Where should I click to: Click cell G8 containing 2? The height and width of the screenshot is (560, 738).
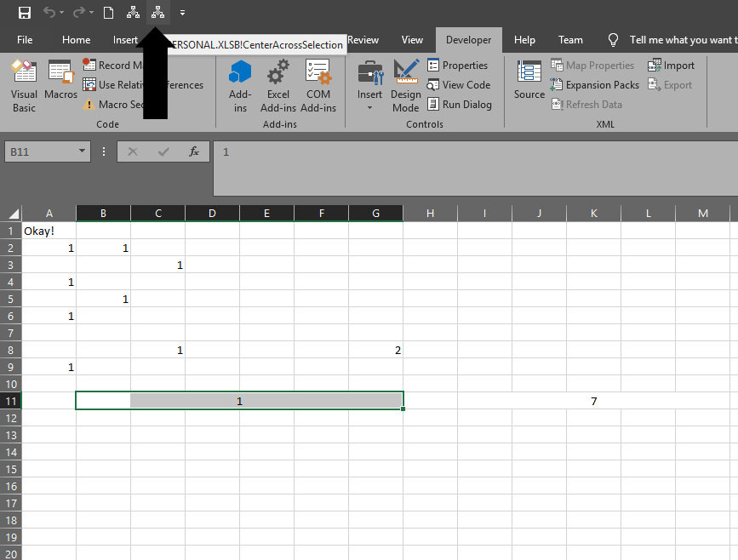[x=375, y=350]
